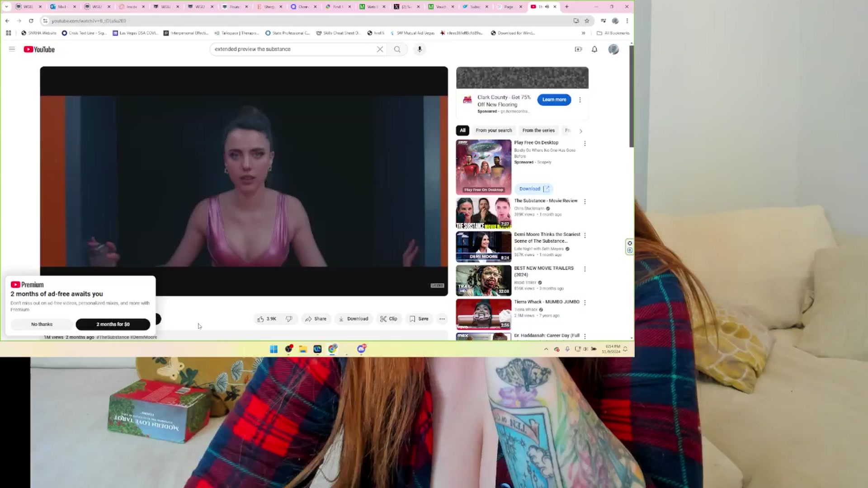Open the YouTube account avatar menu
868x488 pixels.
tap(613, 49)
